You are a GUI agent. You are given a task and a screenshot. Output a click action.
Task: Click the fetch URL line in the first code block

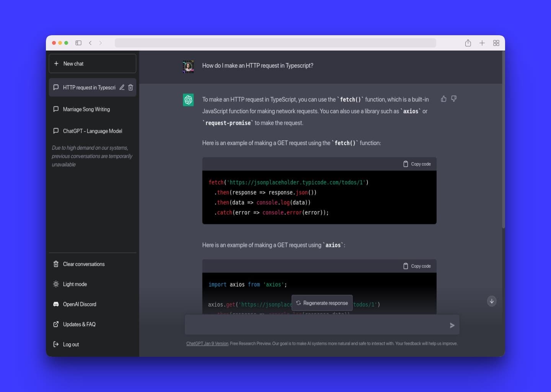click(289, 183)
